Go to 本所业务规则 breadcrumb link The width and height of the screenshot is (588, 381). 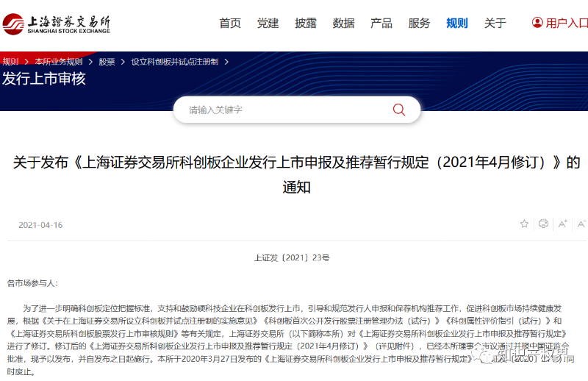click(x=59, y=62)
